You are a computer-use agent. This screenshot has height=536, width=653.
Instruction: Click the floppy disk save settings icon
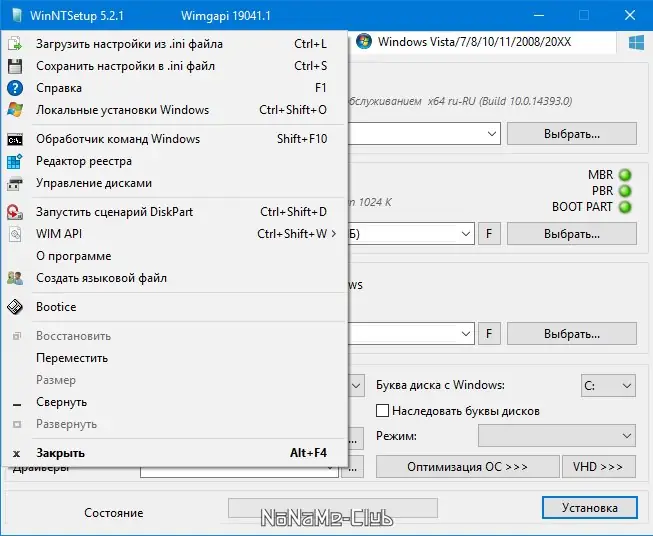pos(15,66)
